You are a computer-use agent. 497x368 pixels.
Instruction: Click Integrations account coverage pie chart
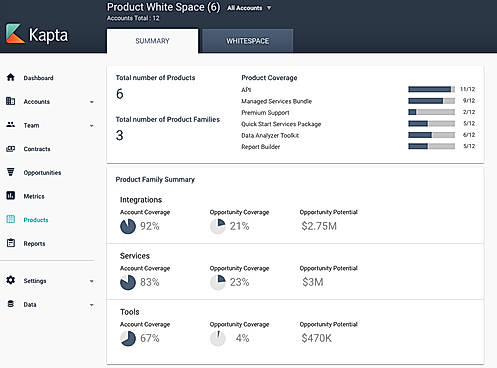[x=128, y=226]
